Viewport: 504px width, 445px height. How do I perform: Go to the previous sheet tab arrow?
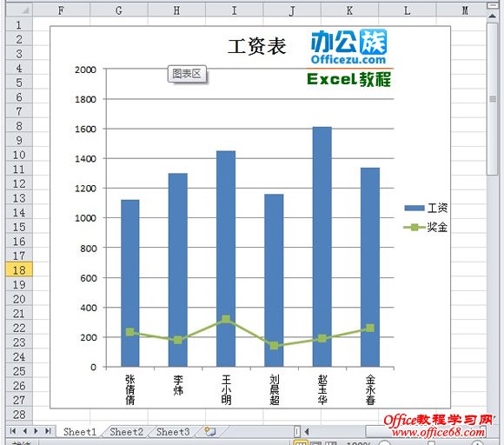click(24, 431)
